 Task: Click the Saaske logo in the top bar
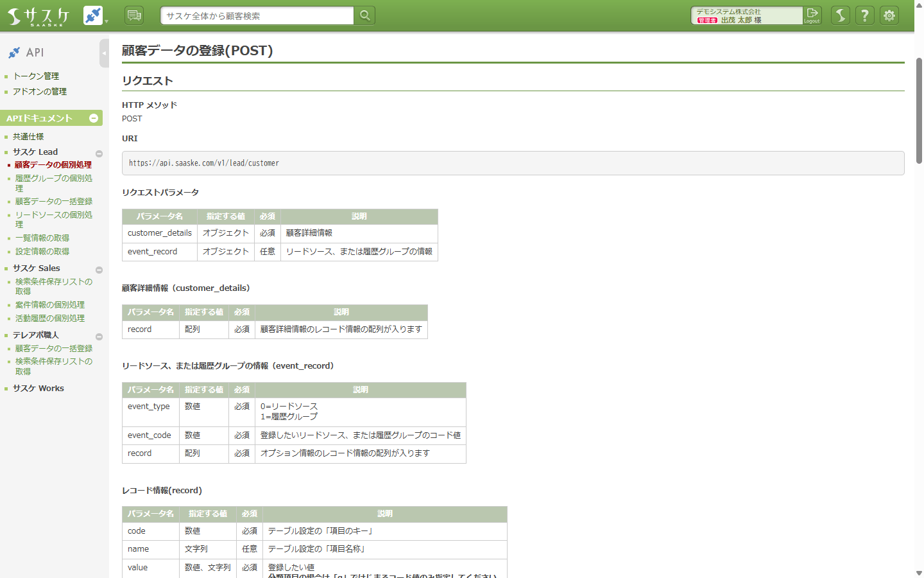point(35,15)
